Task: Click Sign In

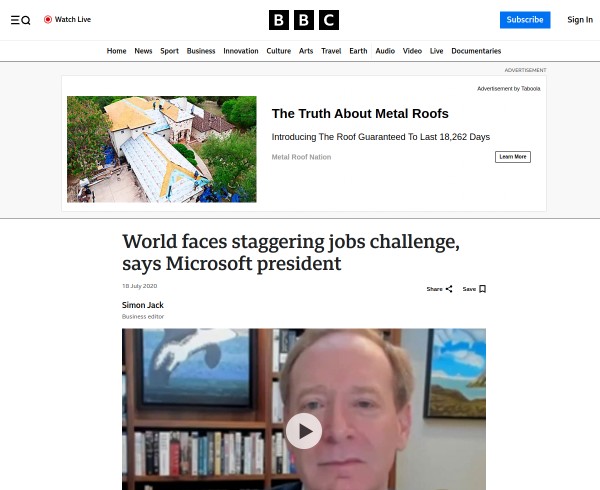Action: click(x=580, y=20)
